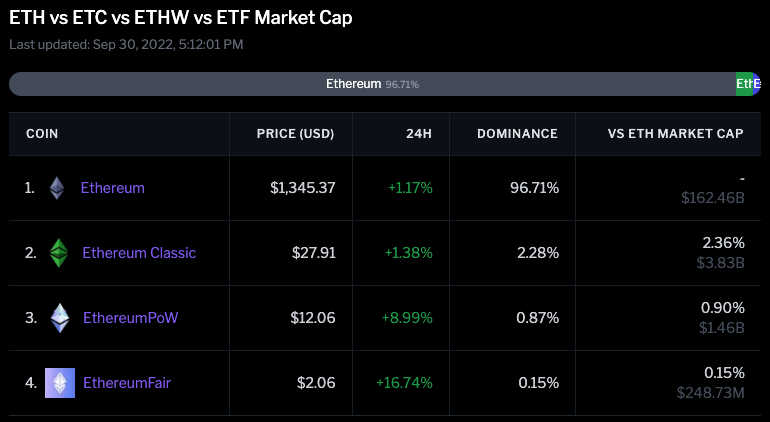The height and width of the screenshot is (422, 770).
Task: Click the PRICE (USD) column header
Action: (x=295, y=133)
